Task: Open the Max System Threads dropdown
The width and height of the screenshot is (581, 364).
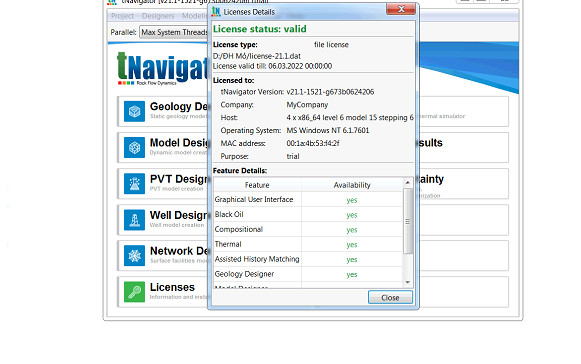Action: (173, 32)
